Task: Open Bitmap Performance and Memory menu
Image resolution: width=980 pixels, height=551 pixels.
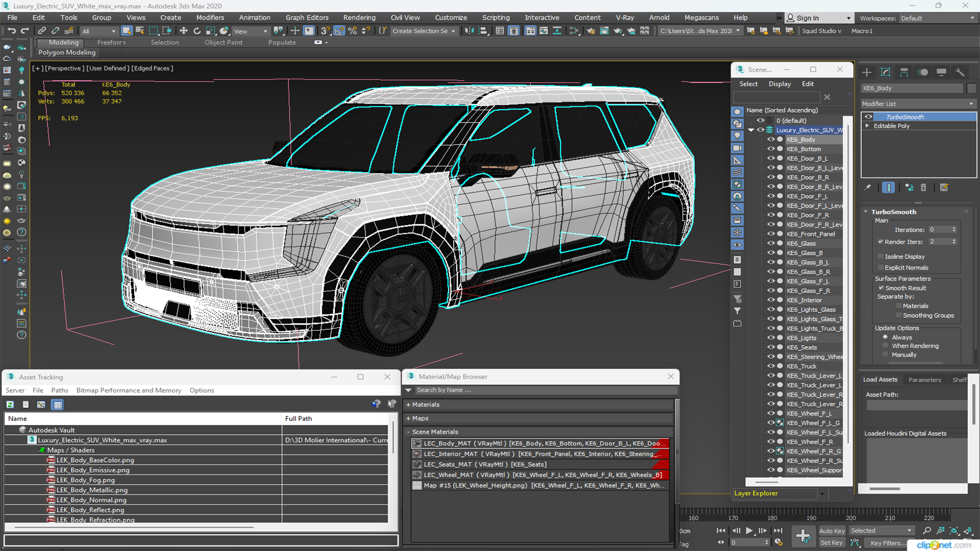Action: (129, 390)
